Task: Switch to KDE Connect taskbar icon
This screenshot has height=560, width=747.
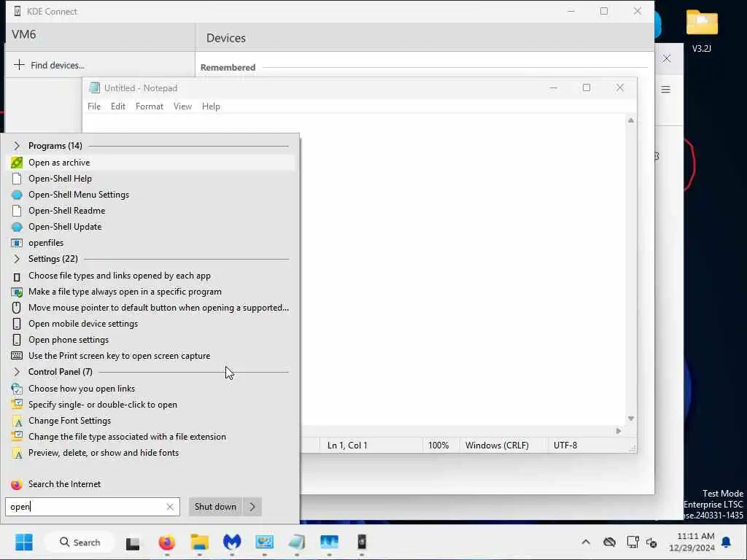Action: click(x=362, y=542)
